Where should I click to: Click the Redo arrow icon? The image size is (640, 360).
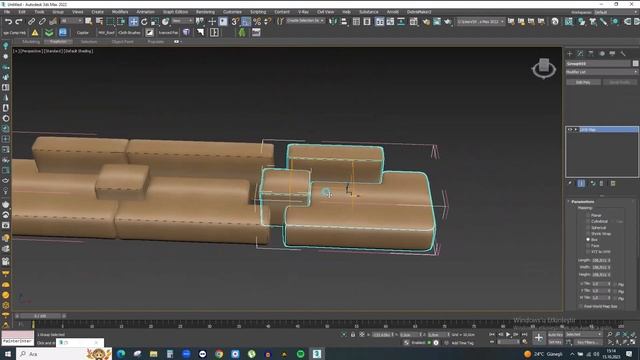[x=19, y=21]
